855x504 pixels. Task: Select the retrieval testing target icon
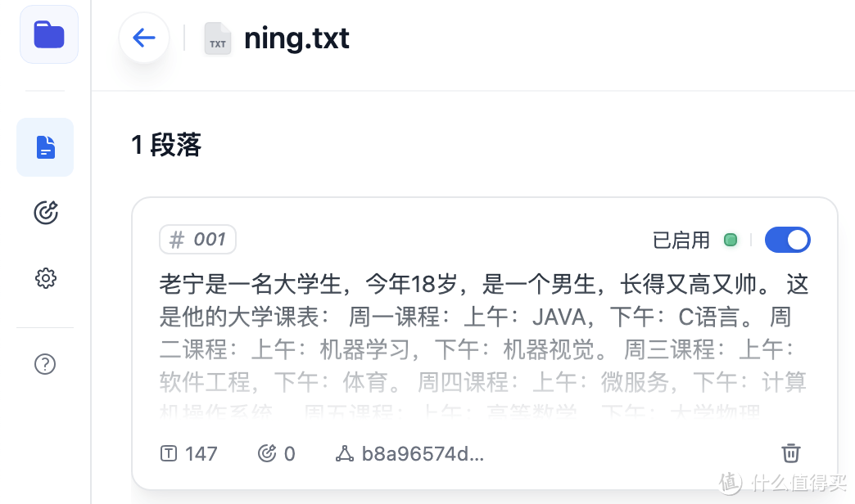tap(45, 213)
